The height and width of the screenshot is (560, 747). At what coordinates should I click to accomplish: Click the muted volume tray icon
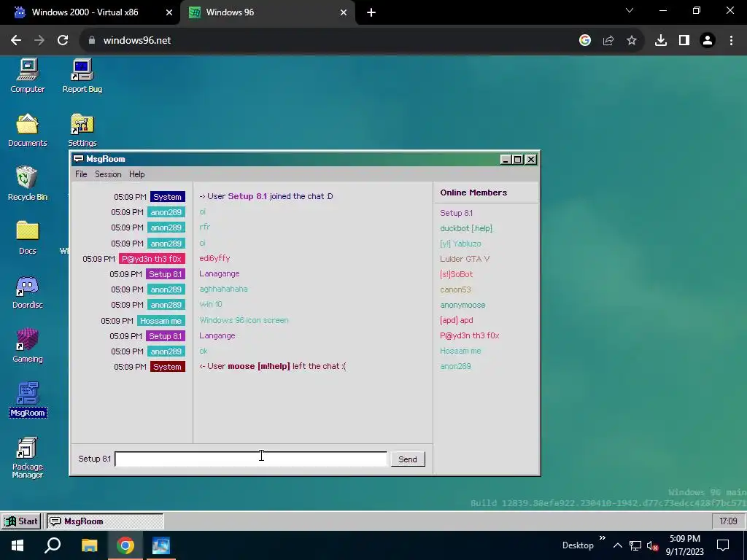(652, 545)
